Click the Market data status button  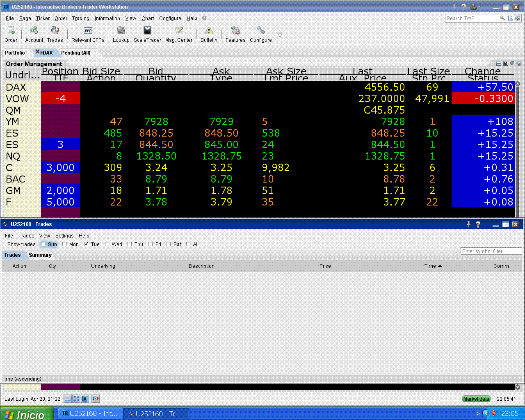pos(476,399)
